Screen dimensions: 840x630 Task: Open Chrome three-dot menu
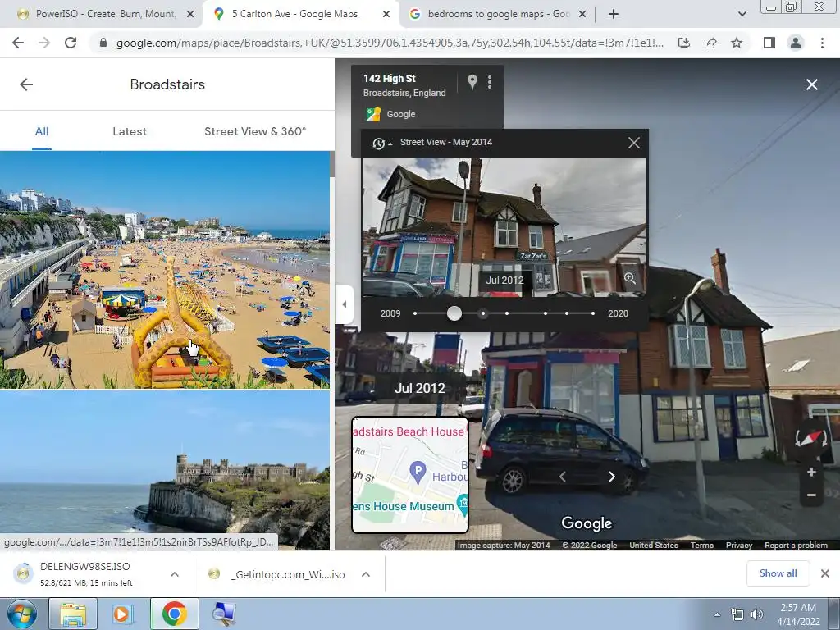(822, 43)
